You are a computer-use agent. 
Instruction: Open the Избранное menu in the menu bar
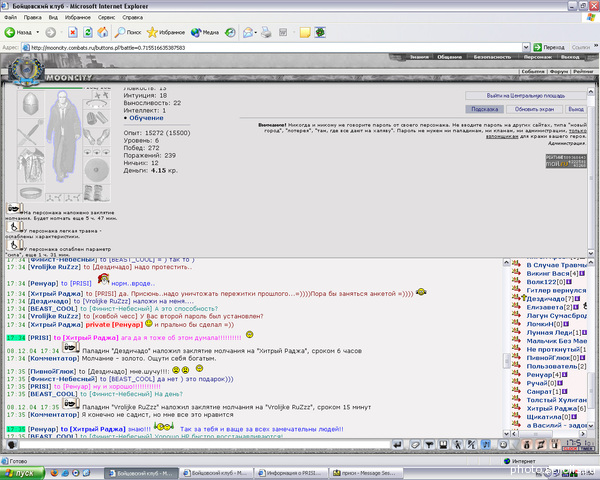[x=78, y=17]
